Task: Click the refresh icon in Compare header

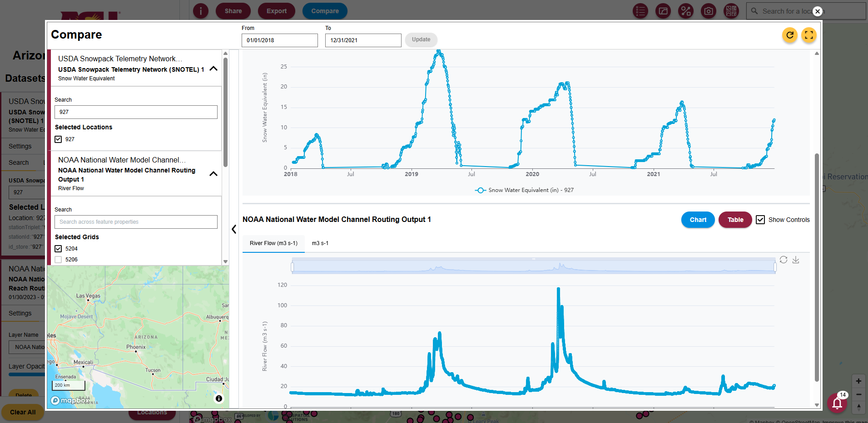Action: point(790,35)
